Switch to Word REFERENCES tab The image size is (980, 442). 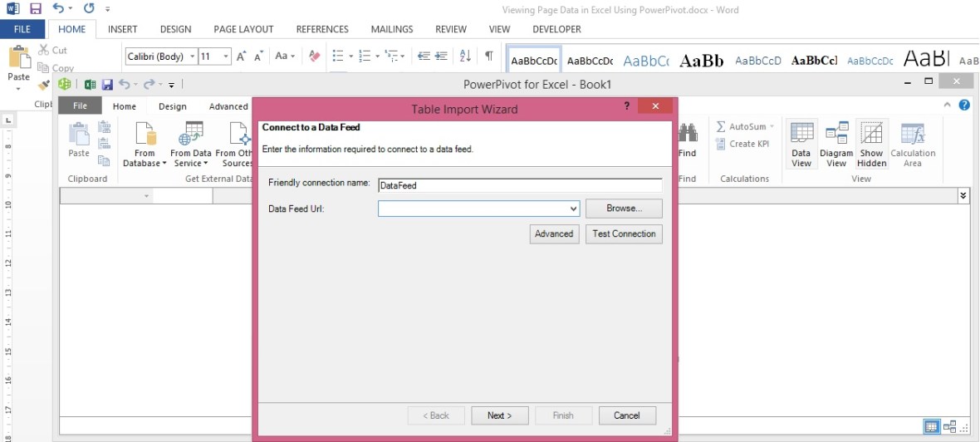click(x=322, y=29)
